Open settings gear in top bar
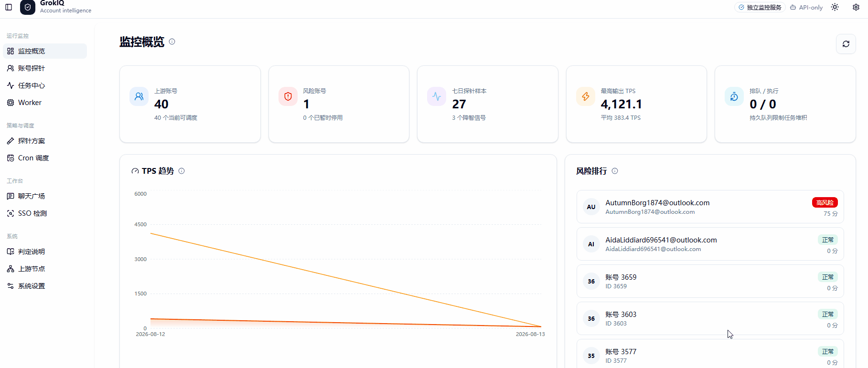 click(x=856, y=7)
